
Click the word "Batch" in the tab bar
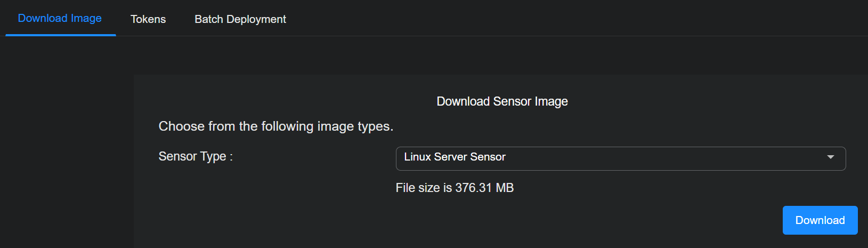tap(208, 19)
